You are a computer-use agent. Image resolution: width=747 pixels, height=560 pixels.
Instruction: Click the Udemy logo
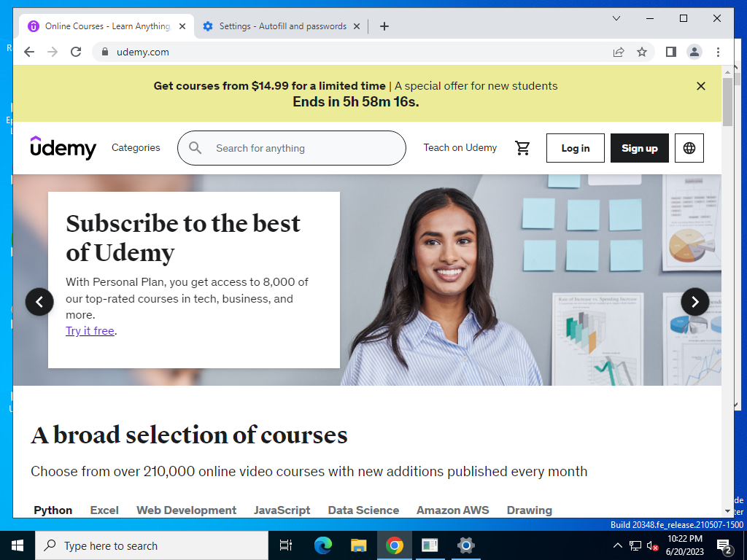click(63, 147)
